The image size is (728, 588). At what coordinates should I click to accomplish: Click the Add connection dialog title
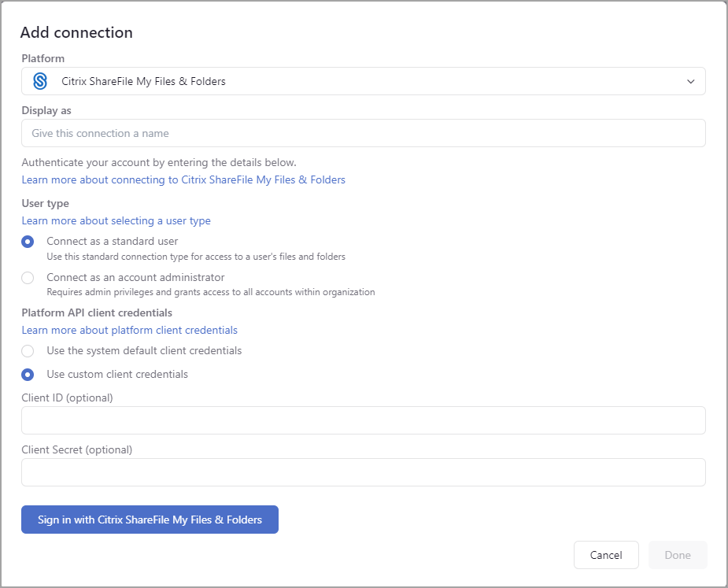point(76,32)
